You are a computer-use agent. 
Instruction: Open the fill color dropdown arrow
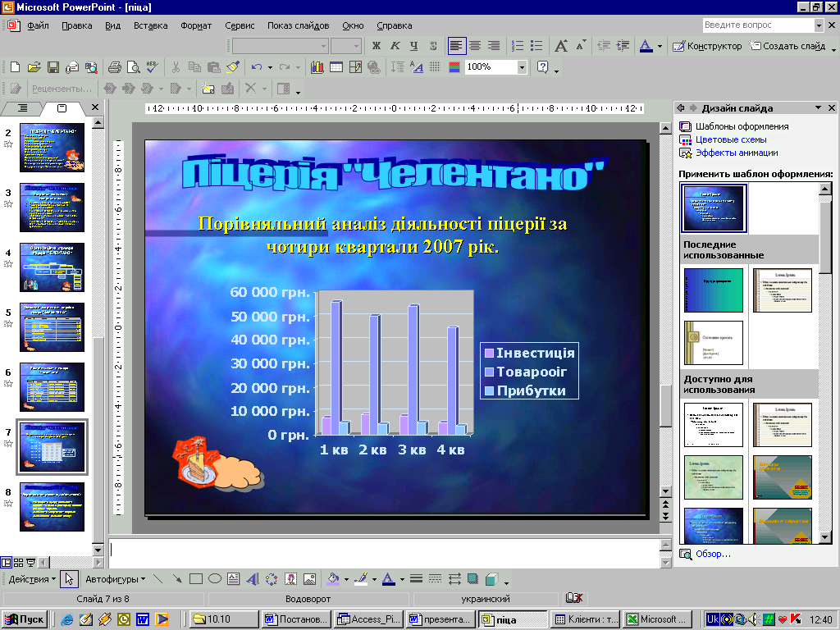(346, 579)
